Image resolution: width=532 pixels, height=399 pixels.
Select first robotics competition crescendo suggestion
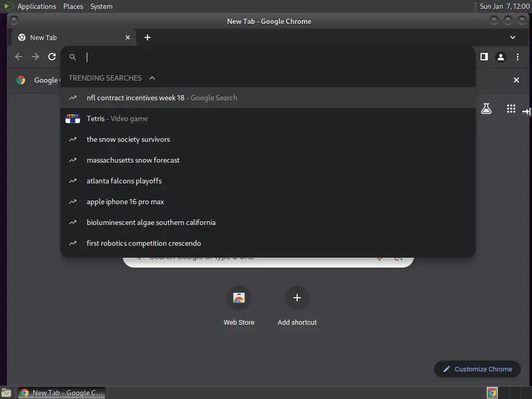click(x=268, y=243)
